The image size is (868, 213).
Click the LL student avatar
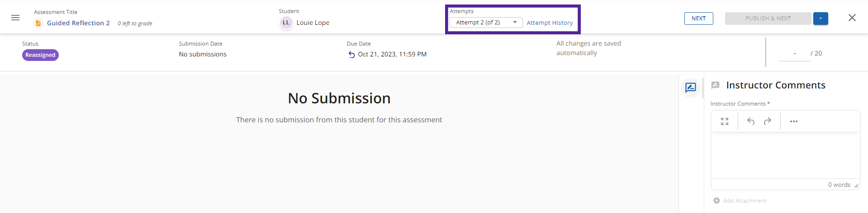[286, 23]
